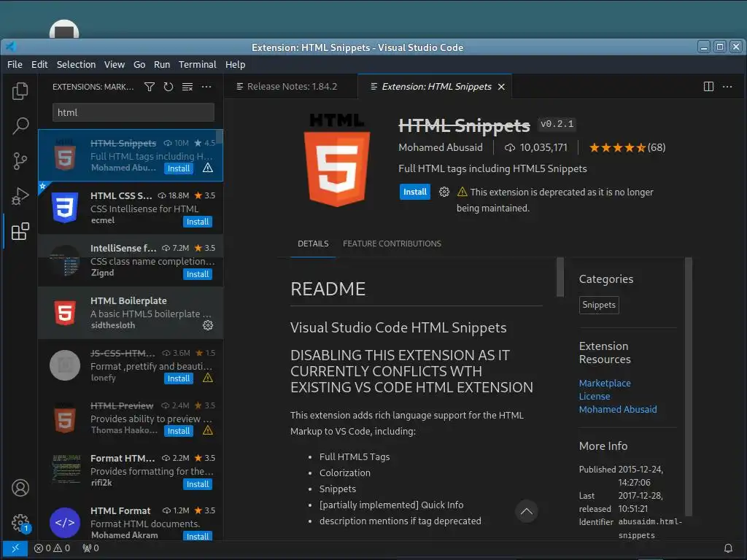This screenshot has height=560, width=747.
Task: Open the Run menu
Action: pyautogui.click(x=162, y=64)
